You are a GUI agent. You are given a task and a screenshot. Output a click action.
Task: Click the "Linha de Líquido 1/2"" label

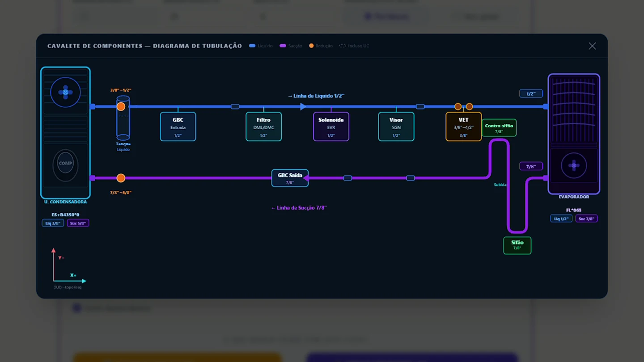click(x=316, y=96)
